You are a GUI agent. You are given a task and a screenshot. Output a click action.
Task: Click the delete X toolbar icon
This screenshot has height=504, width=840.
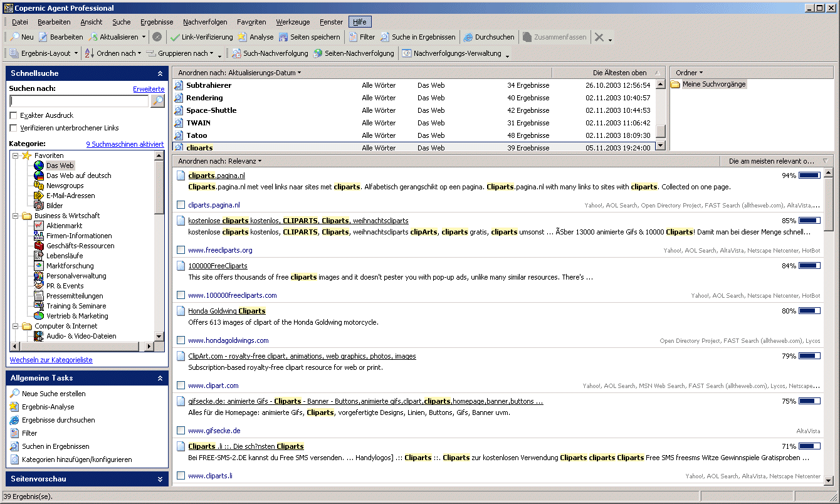(x=599, y=37)
